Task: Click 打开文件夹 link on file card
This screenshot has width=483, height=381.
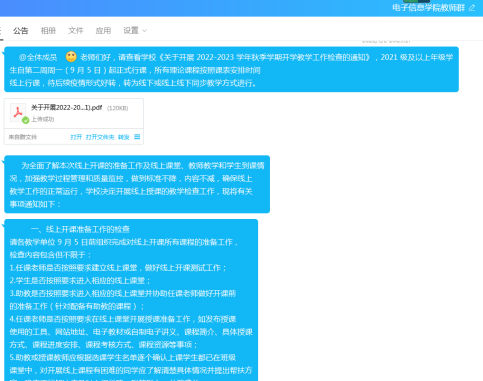Action: tap(100, 137)
